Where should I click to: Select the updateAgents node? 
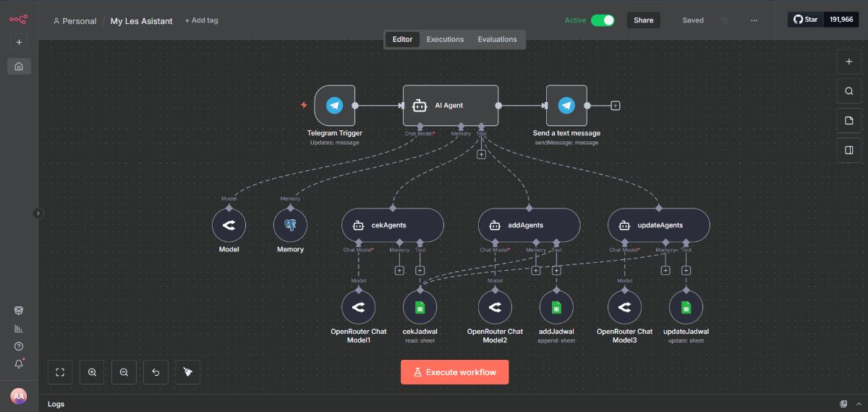pos(659,225)
